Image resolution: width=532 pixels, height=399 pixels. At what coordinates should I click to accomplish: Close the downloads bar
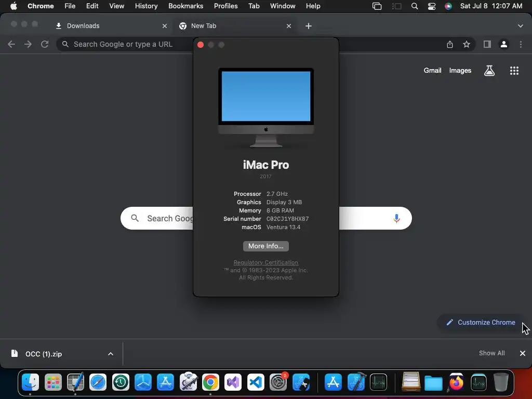(x=523, y=353)
